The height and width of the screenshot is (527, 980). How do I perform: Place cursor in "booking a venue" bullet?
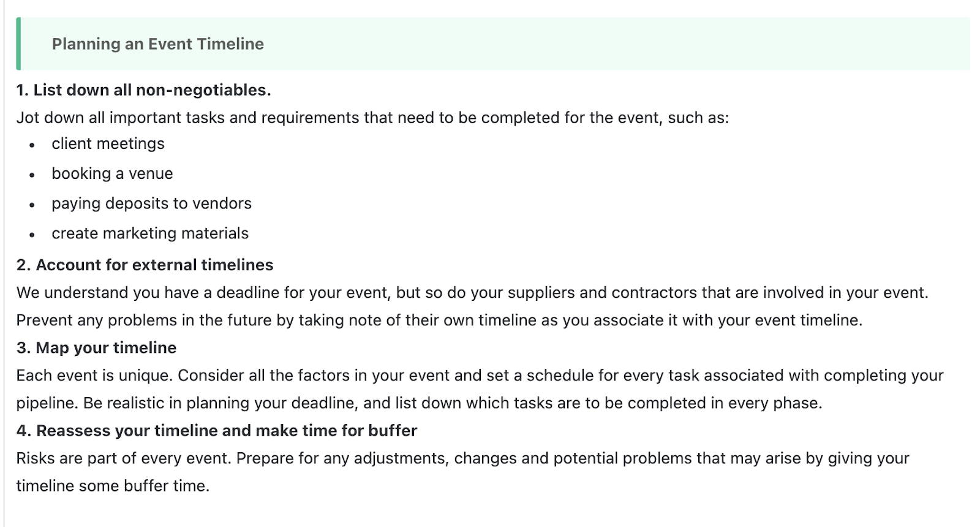[112, 174]
